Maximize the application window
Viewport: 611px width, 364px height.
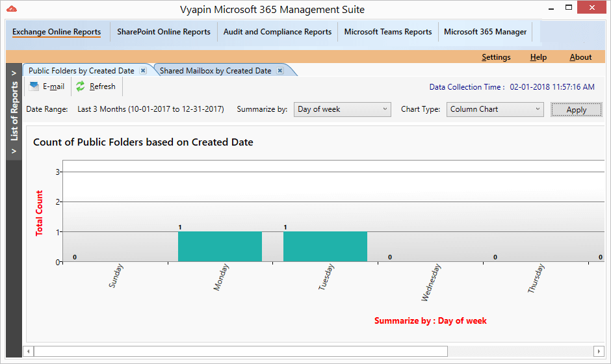point(569,7)
